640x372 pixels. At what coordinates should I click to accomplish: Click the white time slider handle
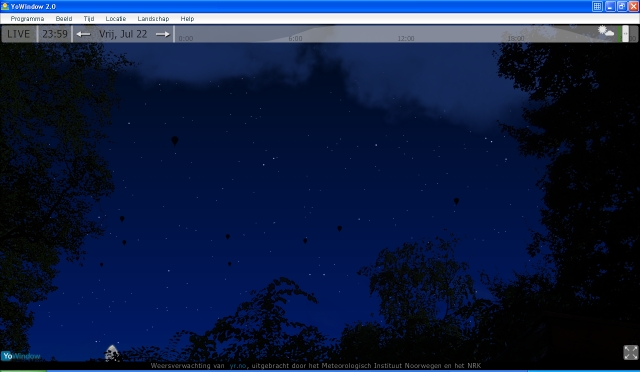[625, 34]
